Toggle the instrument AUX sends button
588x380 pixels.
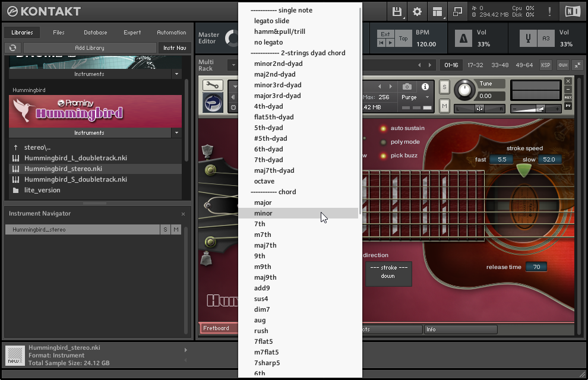coord(568,97)
